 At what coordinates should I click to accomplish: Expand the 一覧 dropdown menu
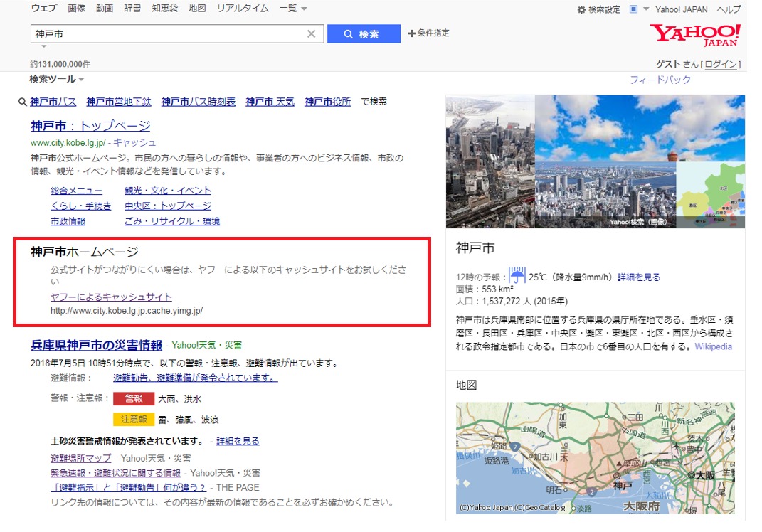pyautogui.click(x=293, y=9)
